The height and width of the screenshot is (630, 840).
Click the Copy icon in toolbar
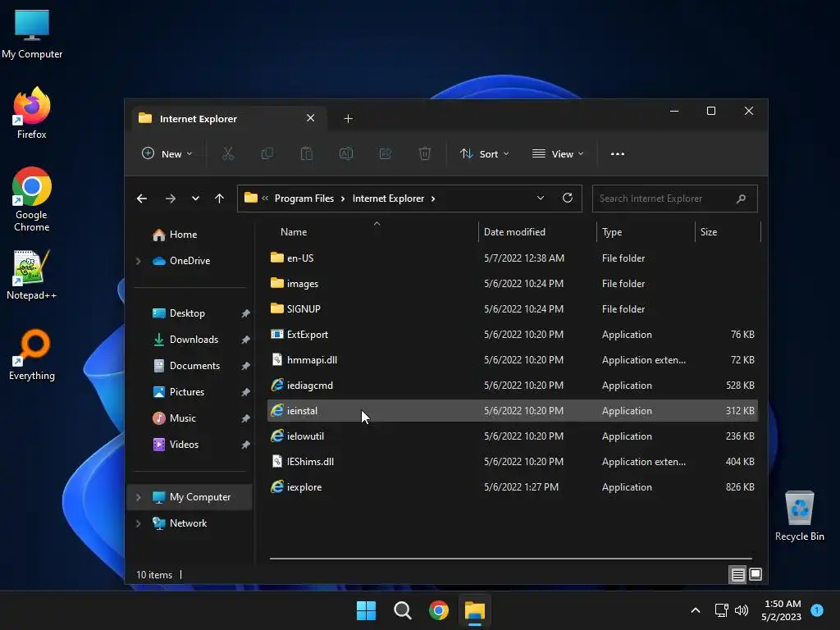(x=267, y=153)
